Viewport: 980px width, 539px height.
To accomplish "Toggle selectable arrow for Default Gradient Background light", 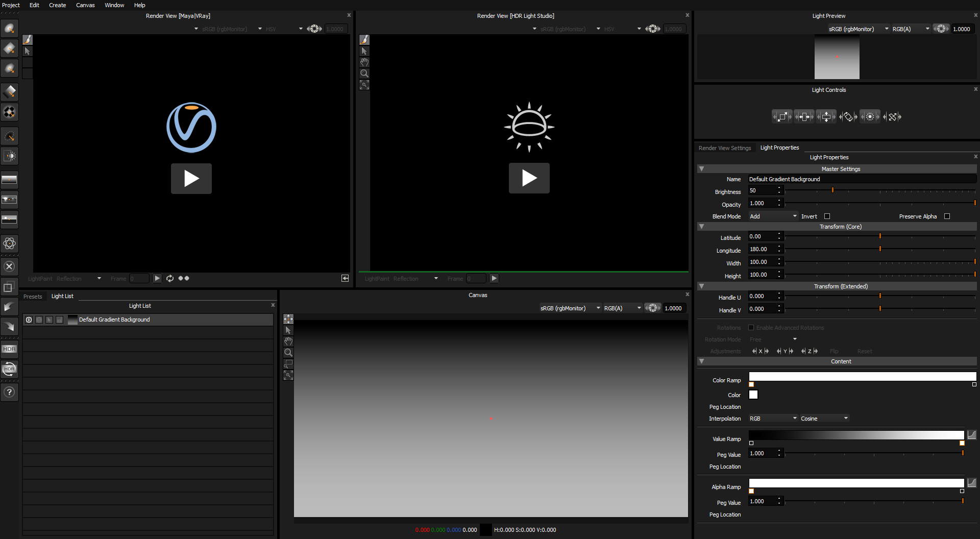I will pos(49,320).
